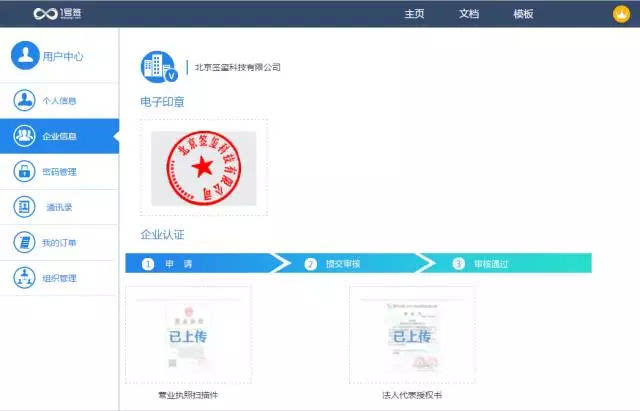This screenshot has height=411, width=640.
Task: Open the 主页 menu
Action: [414, 14]
